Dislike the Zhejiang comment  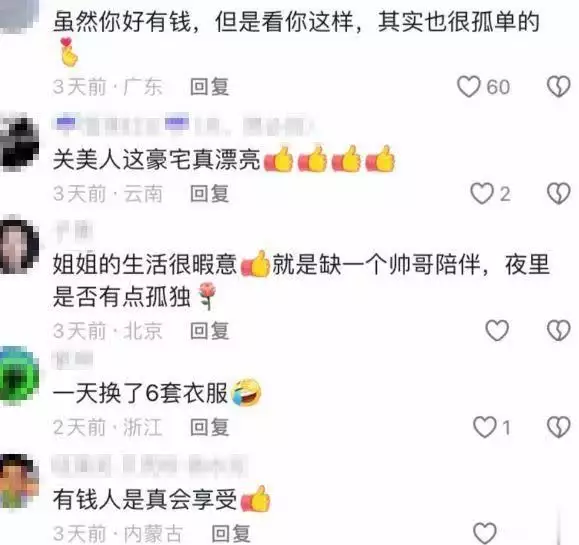[x=559, y=427]
